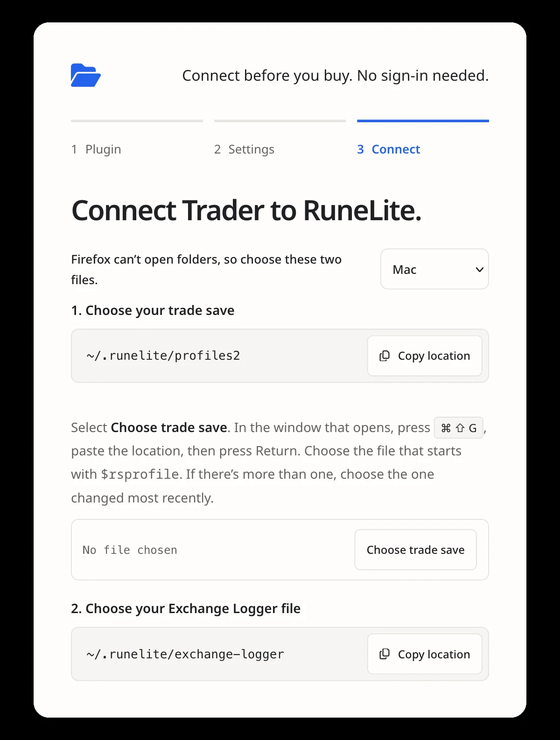
Task: Click 'Firefox can't open folders' notice text
Action: click(206, 269)
